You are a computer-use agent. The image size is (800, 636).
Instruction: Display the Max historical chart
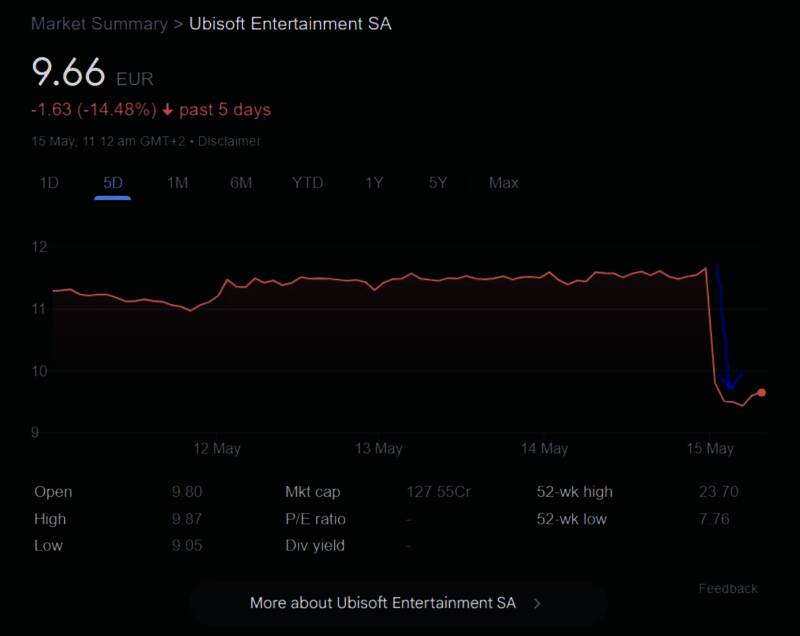tap(502, 183)
